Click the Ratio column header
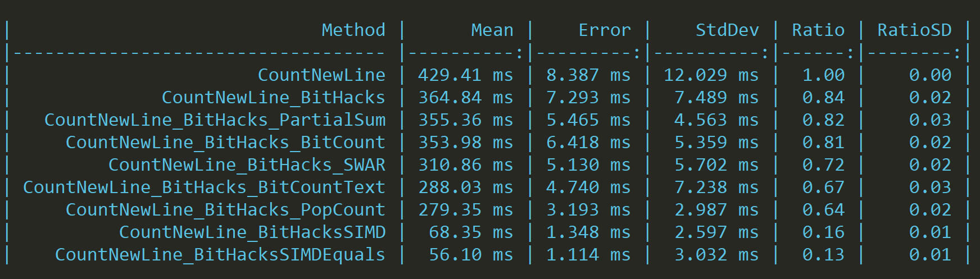The width and height of the screenshot is (980, 279). [818, 30]
